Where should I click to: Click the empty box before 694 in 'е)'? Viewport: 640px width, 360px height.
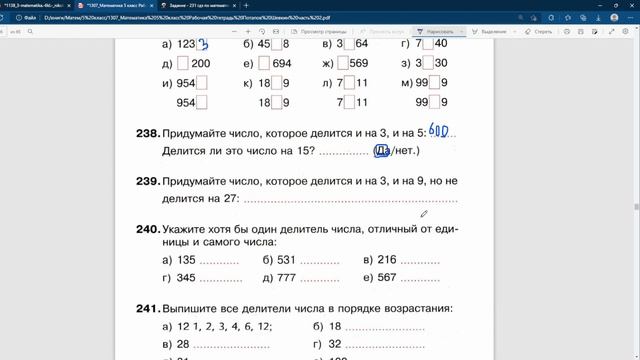[264, 63]
